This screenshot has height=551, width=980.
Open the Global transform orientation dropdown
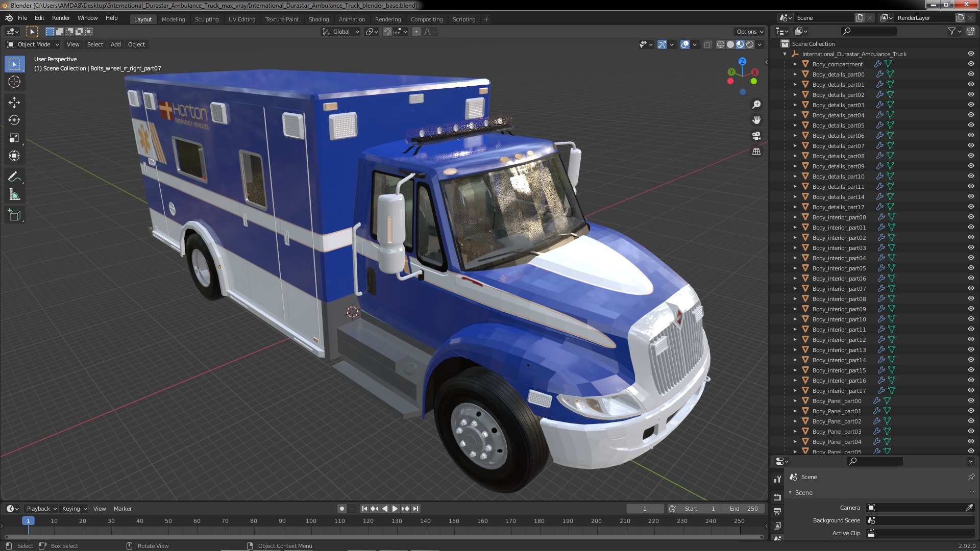tap(340, 32)
